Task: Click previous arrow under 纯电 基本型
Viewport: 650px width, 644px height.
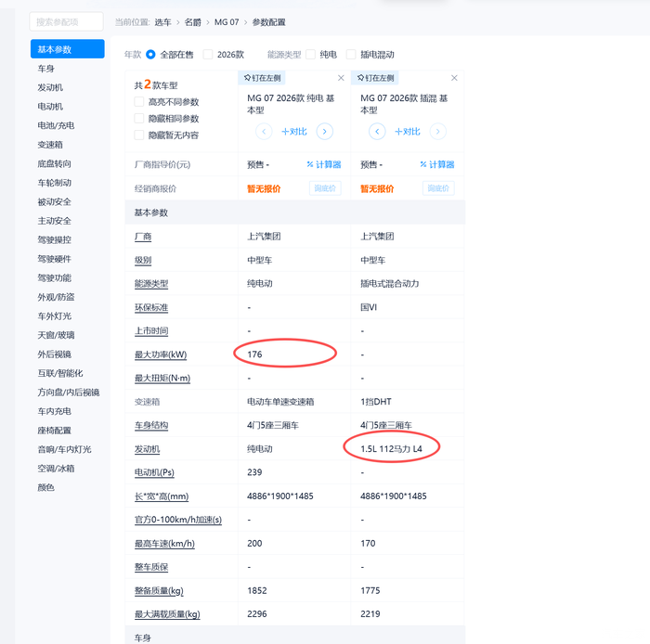Action: coord(264,132)
